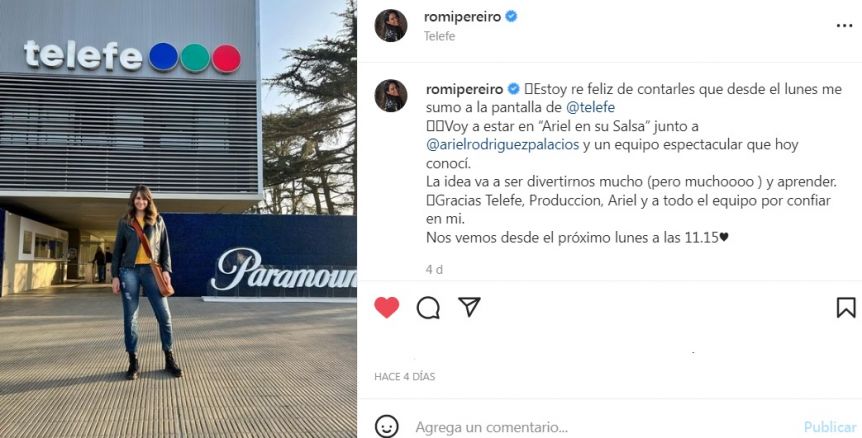Click romipereiro username in the caption

click(x=465, y=89)
